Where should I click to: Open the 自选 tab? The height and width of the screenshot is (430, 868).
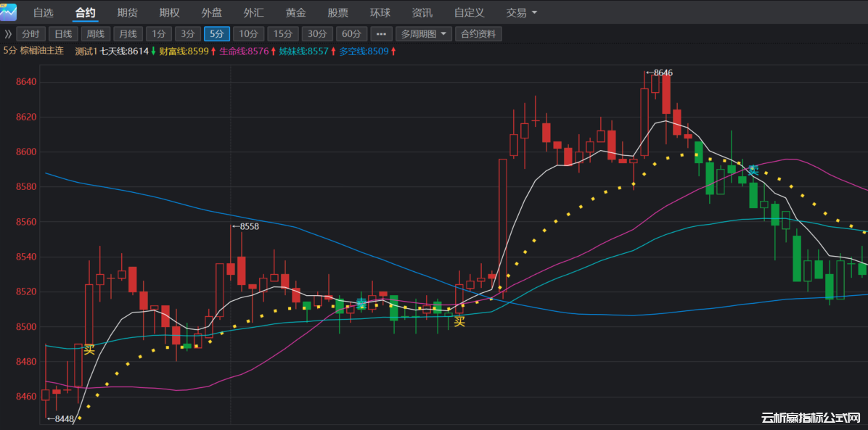click(43, 12)
